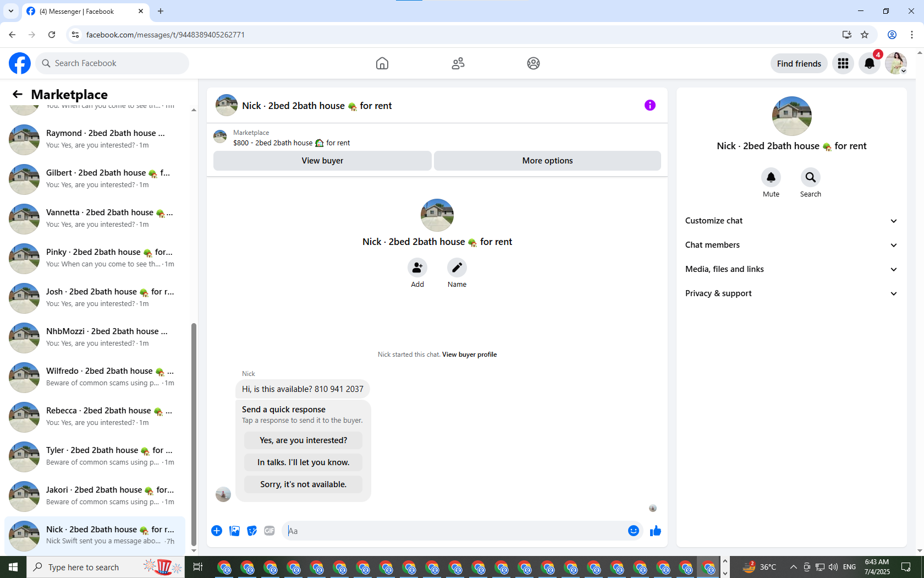Open the Facebook menu grid icon

pos(843,63)
